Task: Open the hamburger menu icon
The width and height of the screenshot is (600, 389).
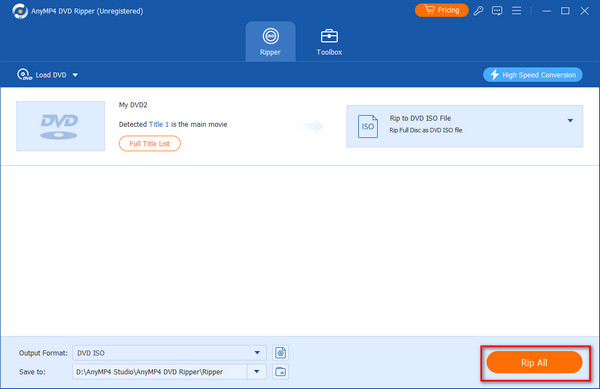Action: click(516, 11)
